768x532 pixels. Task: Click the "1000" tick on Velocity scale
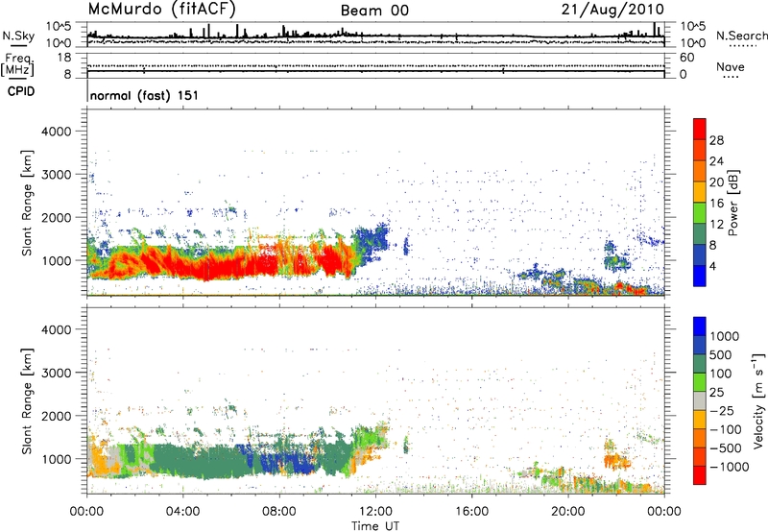pyautogui.click(x=725, y=336)
